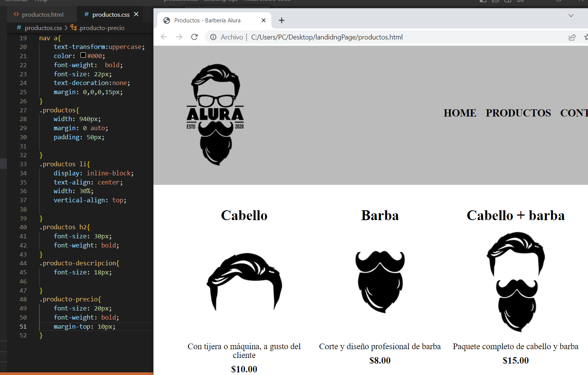The width and height of the screenshot is (588, 375).
Task: Click the 'Con tijera o máquina' description
Action: (244, 351)
